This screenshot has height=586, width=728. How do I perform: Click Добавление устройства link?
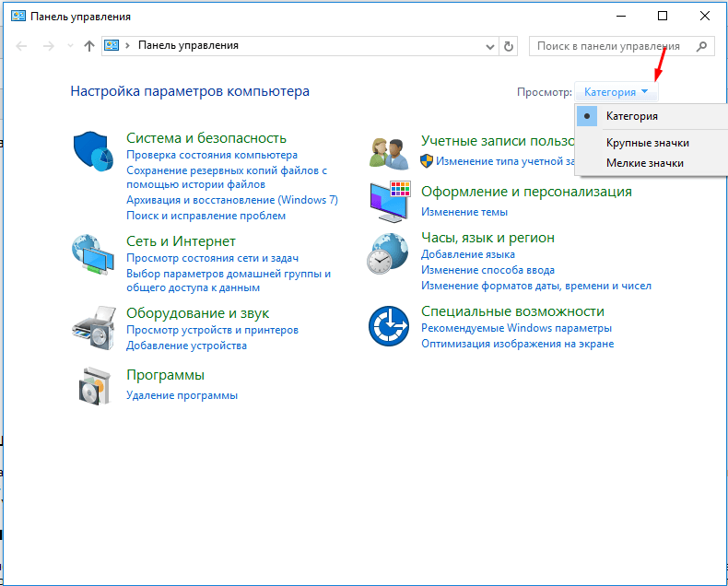pos(186,346)
